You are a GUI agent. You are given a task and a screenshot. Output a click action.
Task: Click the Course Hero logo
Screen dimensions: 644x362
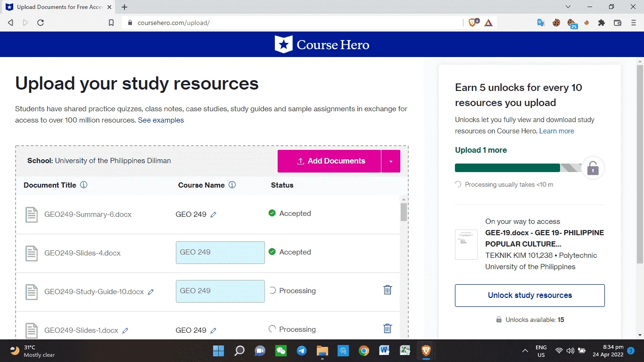click(322, 45)
